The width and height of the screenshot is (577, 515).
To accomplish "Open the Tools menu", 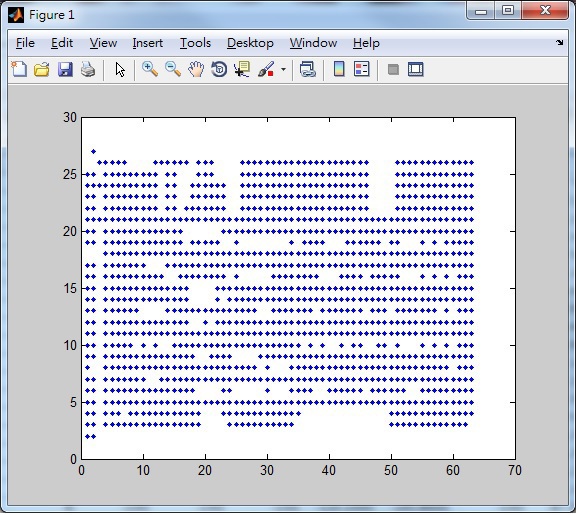I will [x=195, y=43].
